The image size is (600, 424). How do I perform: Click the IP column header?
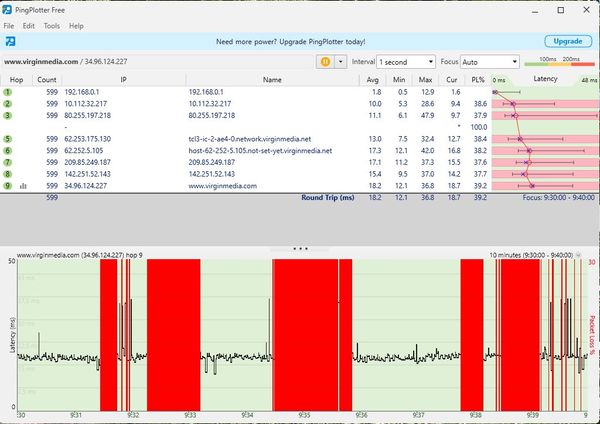click(x=124, y=80)
